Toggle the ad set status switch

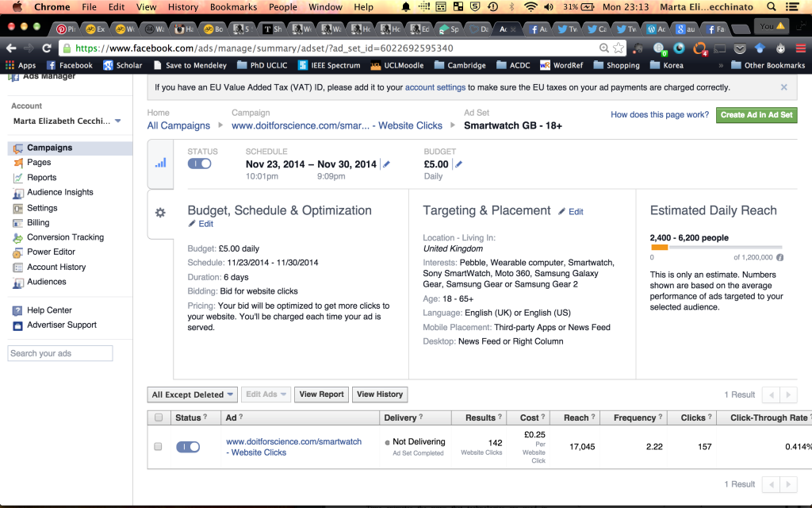point(199,164)
